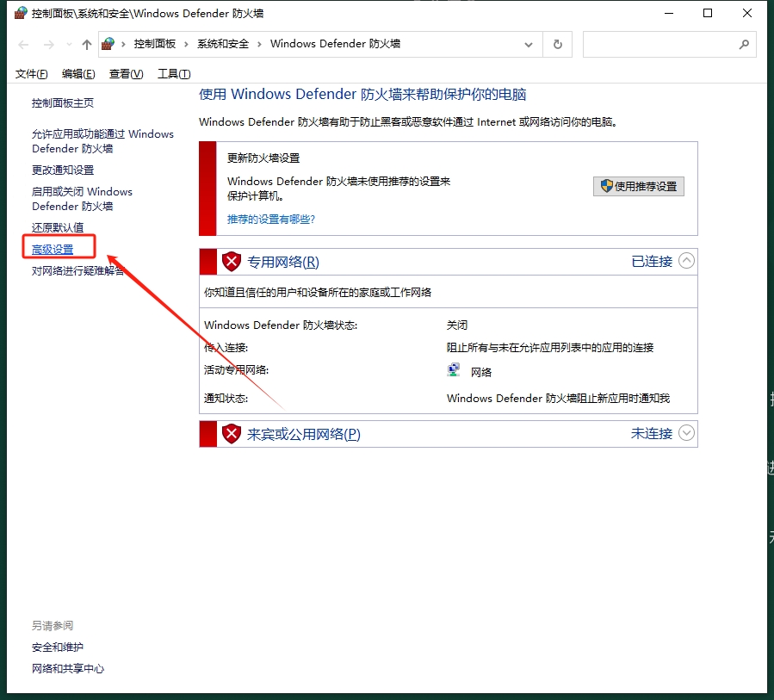Click the 关闭 firewall state value
The height and width of the screenshot is (700, 774).
457,325
